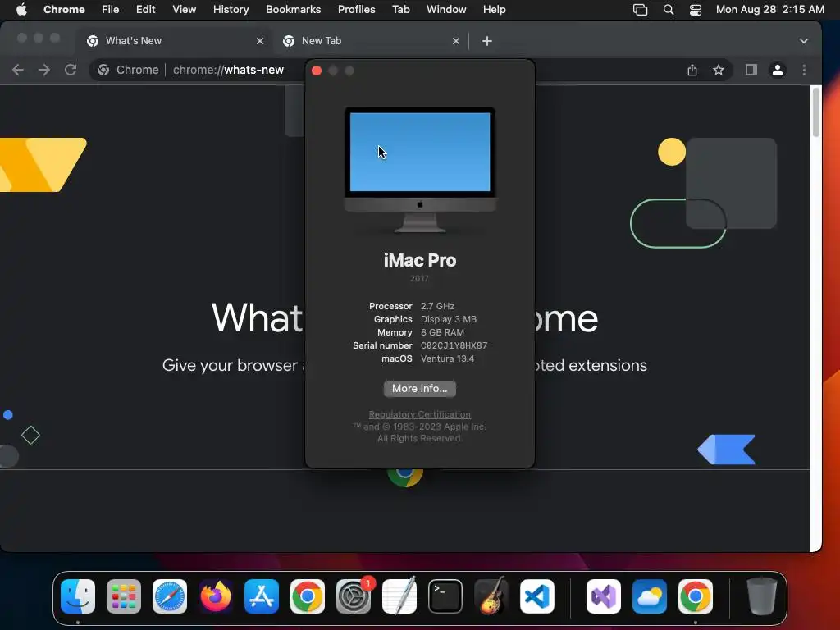Toggle the Chrome side panel
This screenshot has height=630, width=840.
751,70
